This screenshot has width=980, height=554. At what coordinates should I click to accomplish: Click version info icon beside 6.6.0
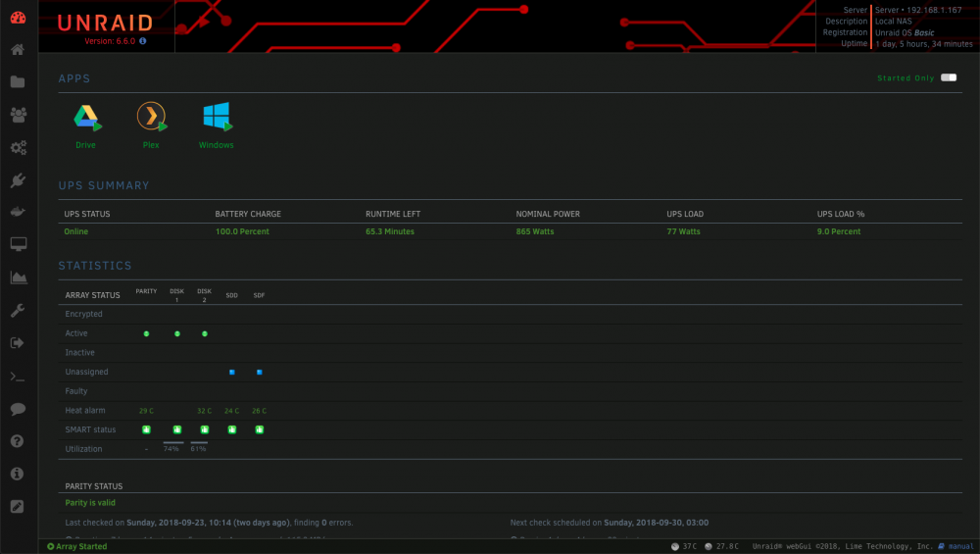coord(143,41)
